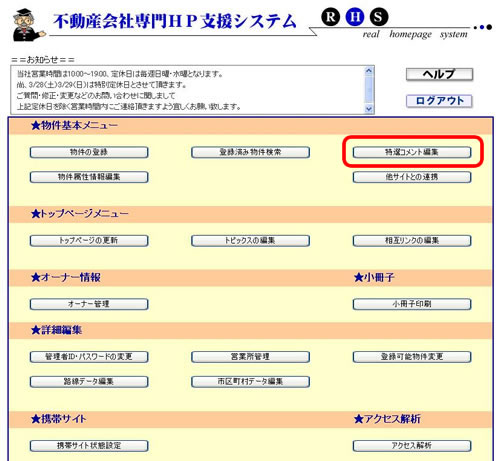This screenshot has width=500, height=461.
Task: Open 相互リンクの編集 button
Action: coord(412,241)
